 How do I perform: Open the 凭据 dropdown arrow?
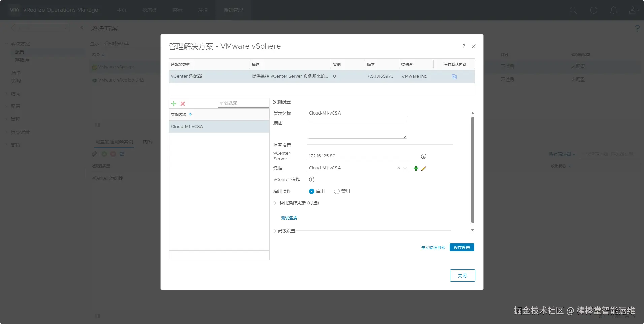click(x=405, y=168)
